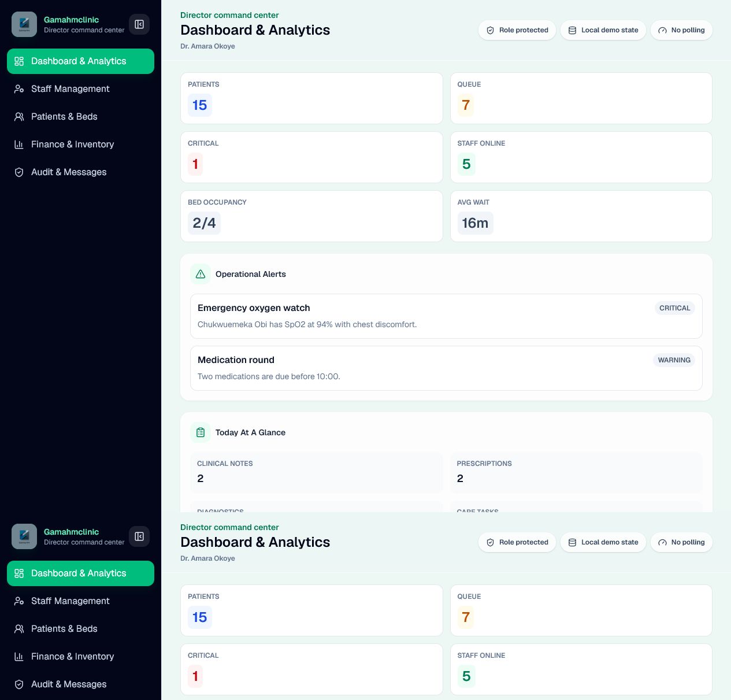Click the bar chart icon beside upper Finance & Inventory

point(19,145)
